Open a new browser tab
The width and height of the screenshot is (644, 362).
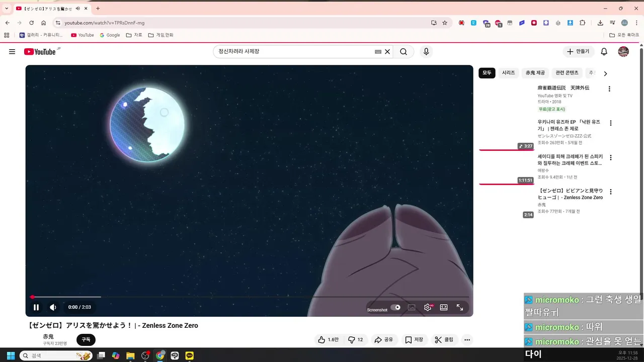98,9
